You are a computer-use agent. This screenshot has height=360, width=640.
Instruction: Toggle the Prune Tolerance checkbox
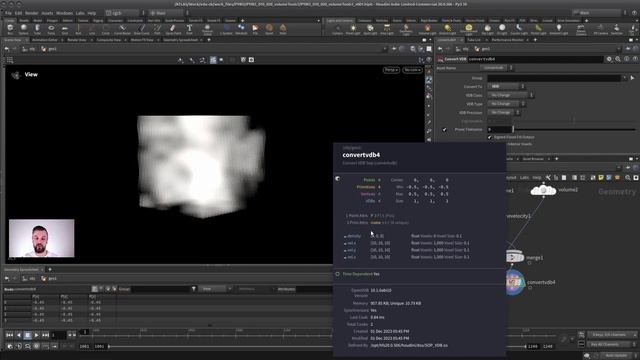(x=444, y=129)
